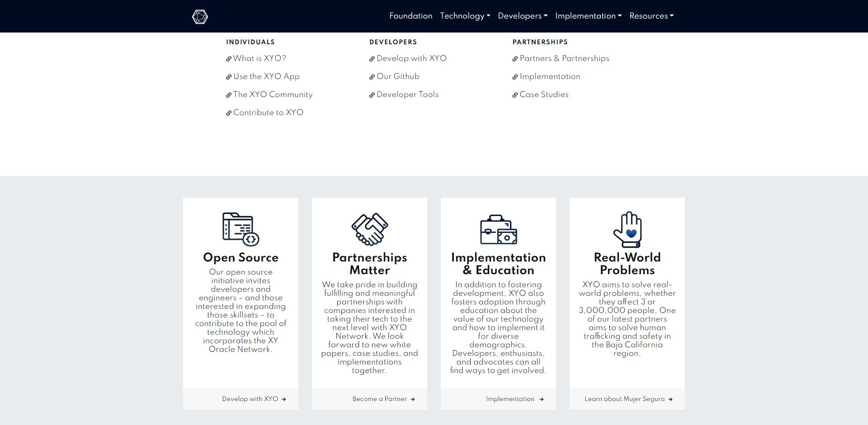The height and width of the screenshot is (425, 868).
Task: Click the 'Real-World Problems' card heading
Action: [x=627, y=264]
